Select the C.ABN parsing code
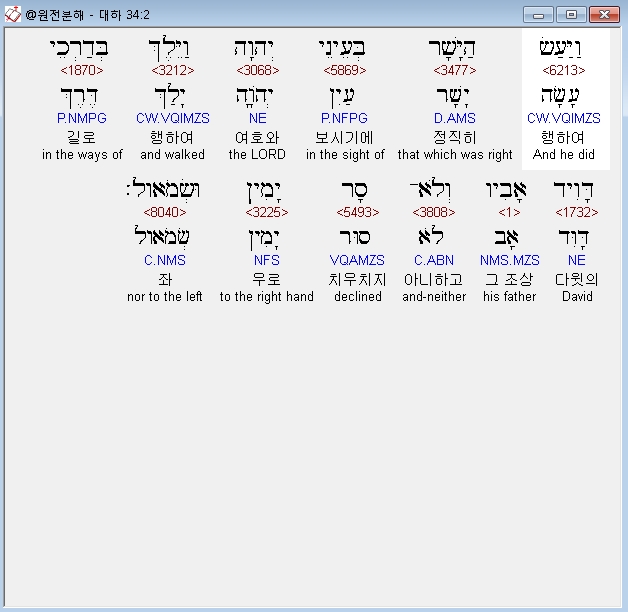 pos(434,260)
